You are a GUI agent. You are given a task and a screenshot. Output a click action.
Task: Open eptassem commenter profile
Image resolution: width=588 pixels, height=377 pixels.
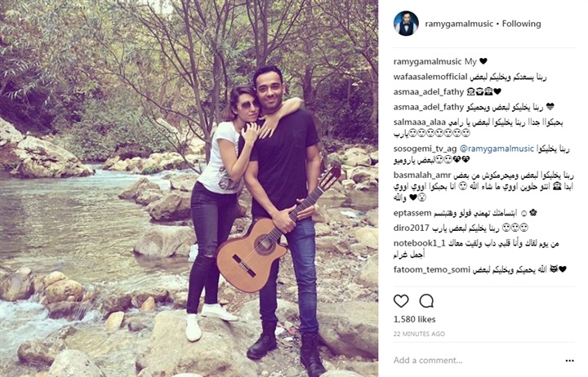412,213
